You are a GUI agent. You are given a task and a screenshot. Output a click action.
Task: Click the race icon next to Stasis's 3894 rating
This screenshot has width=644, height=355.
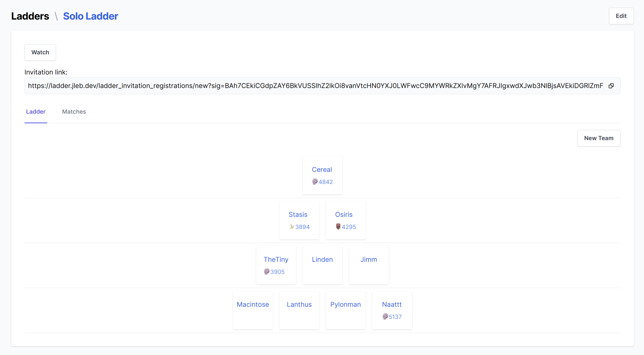tap(292, 226)
